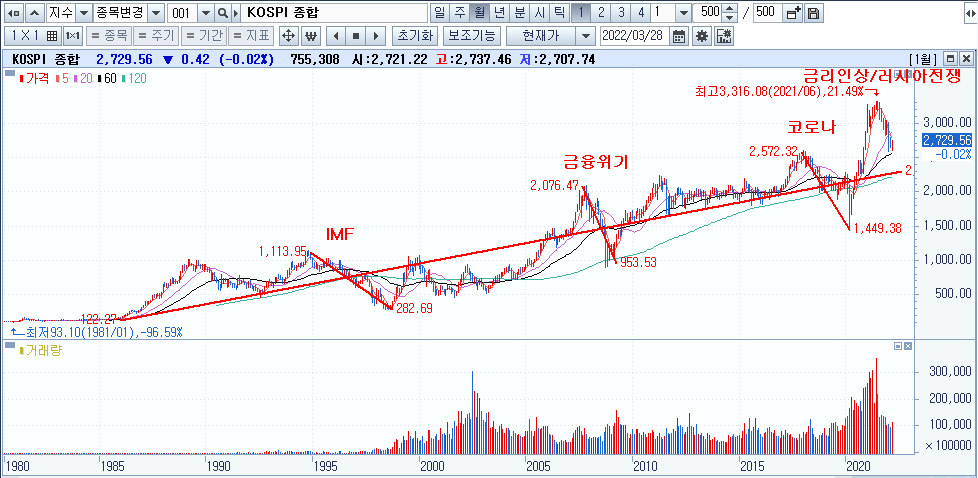Open the 1X1 chart grid layout selector
Viewport: 978px width, 478px height.
tap(32, 36)
